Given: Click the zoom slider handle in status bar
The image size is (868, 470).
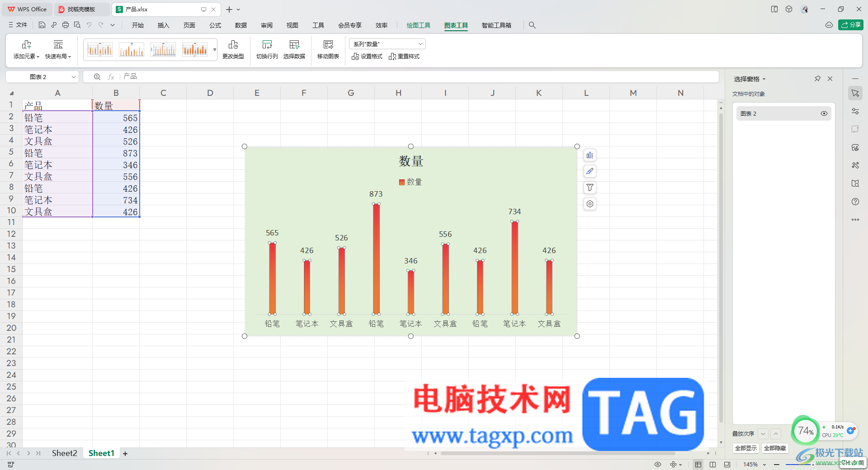Looking at the screenshot, I should click(813, 465).
